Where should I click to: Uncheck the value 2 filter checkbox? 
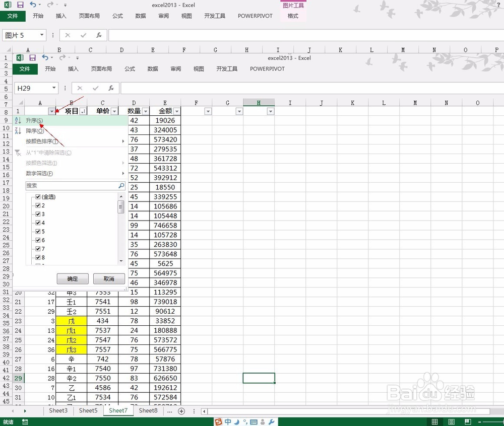(x=39, y=205)
